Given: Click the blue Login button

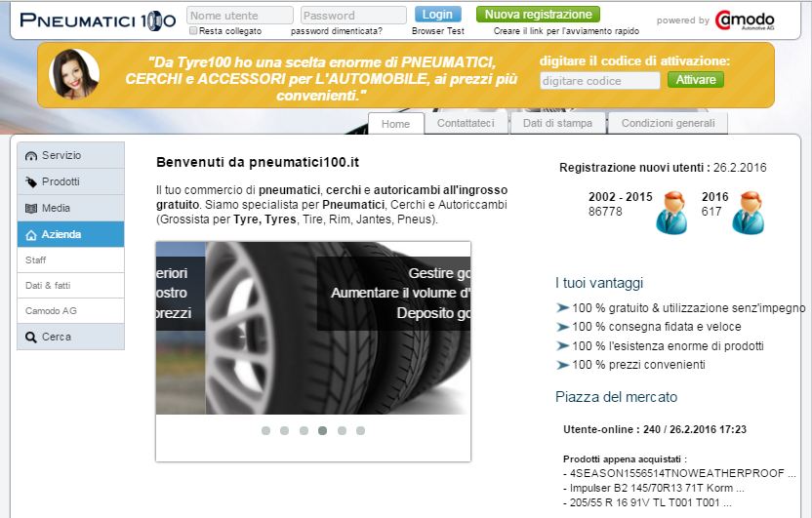Looking at the screenshot, I should pos(437,15).
